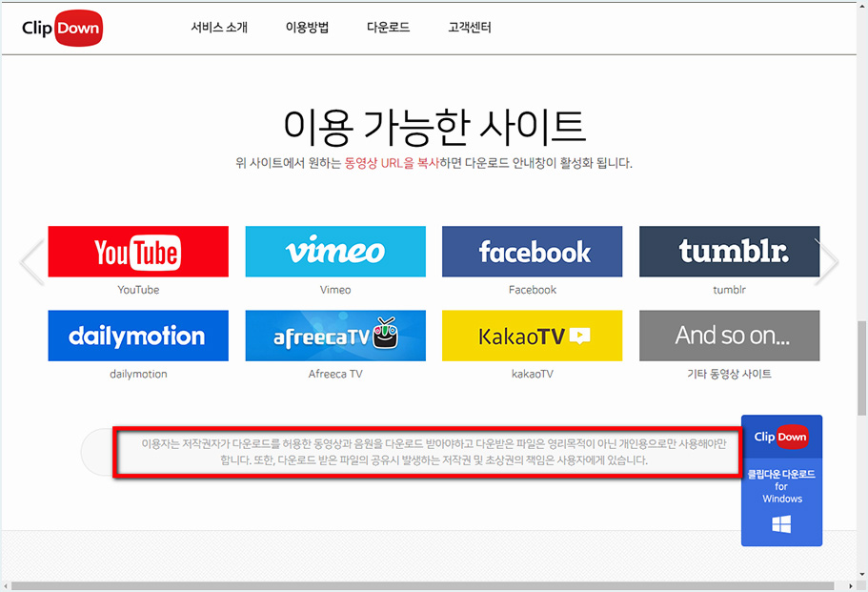
Task: Select the YouTube logo tile
Action: click(x=138, y=252)
